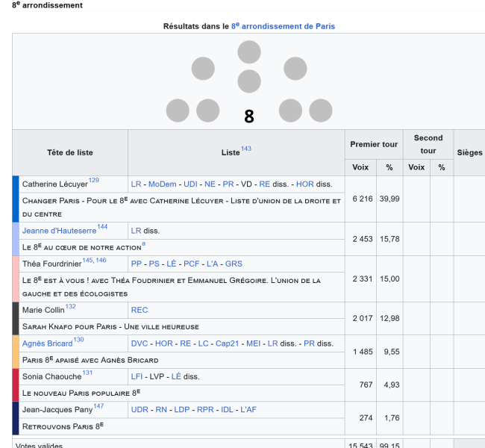Image resolution: width=485 pixels, height=448 pixels.
Task: Open Agnès Bricard's article link
Action: coord(47,343)
